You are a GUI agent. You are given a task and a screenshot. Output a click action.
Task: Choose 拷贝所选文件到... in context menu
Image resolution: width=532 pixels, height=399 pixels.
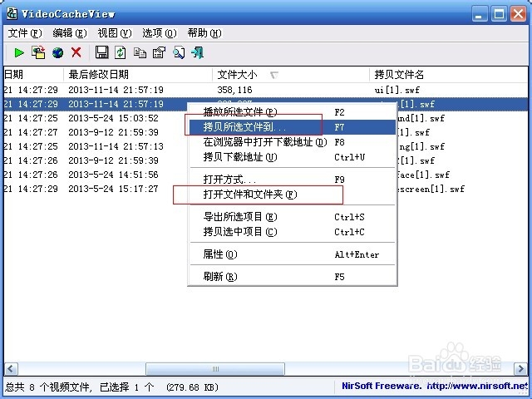293,127
